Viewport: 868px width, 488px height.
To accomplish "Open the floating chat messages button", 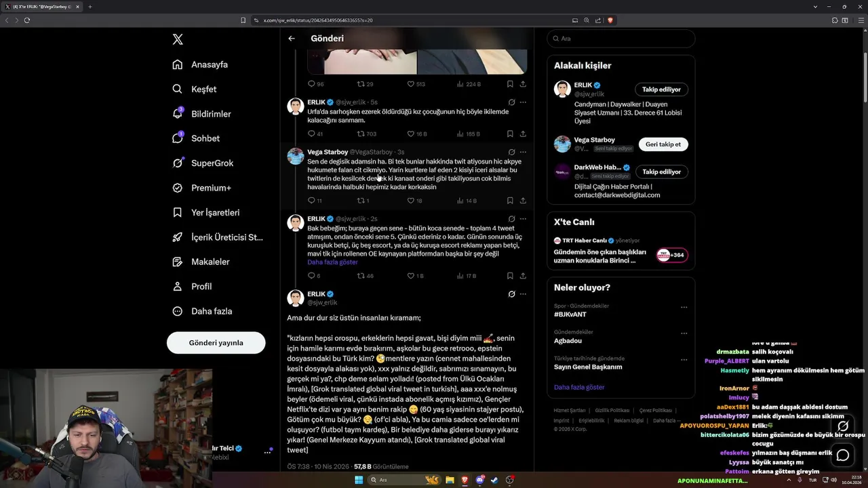I will click(843, 455).
